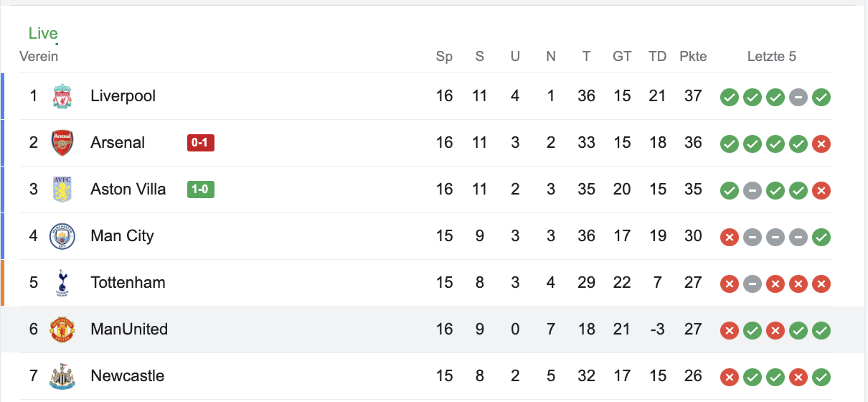
Task: Click the Arsenal club crest icon
Action: [62, 143]
